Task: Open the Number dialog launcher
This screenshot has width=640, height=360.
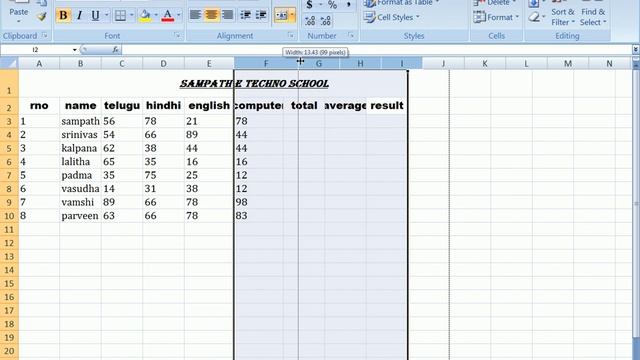Action: pyautogui.click(x=351, y=36)
